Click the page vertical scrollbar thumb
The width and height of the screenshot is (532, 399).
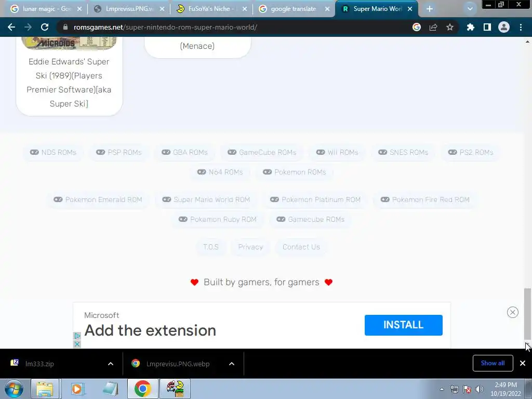tap(527, 314)
